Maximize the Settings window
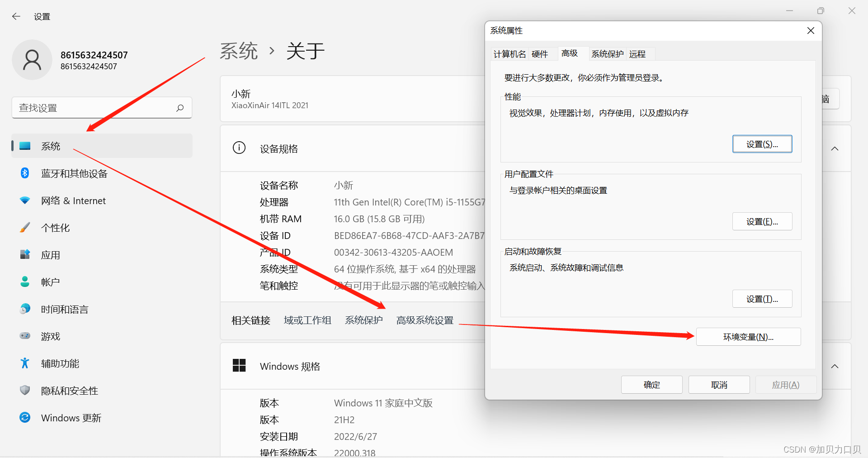 pyautogui.click(x=821, y=10)
